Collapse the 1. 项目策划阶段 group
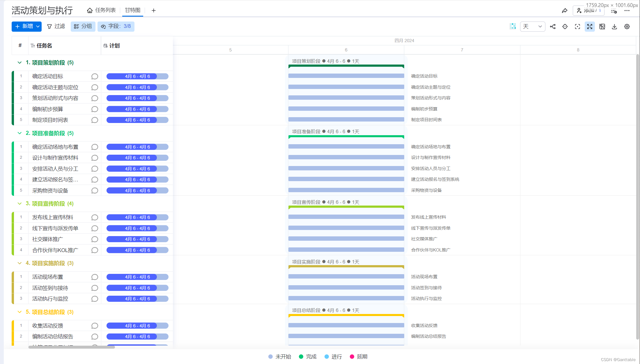This screenshot has width=640, height=364. coord(19,63)
